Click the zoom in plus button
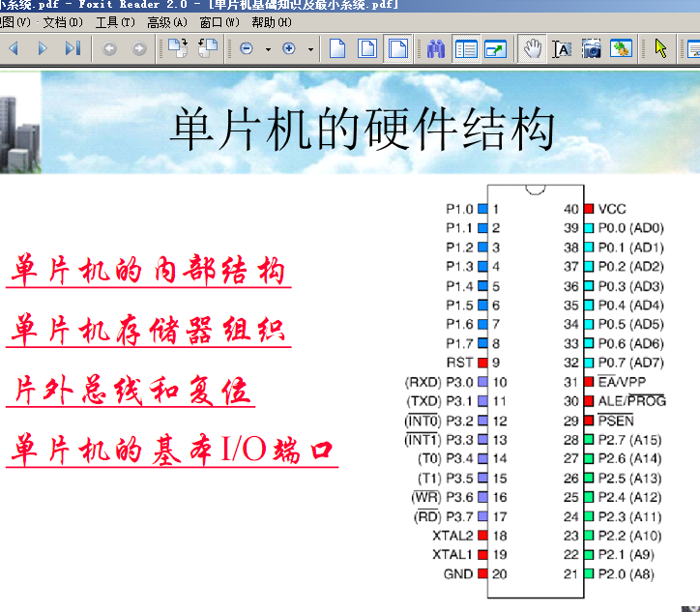This screenshot has width=700, height=612. pos(289,48)
